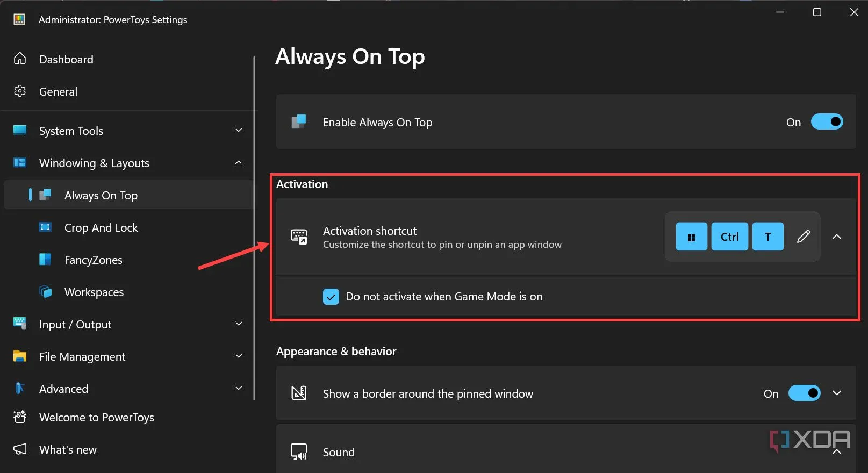Turn off Enable Always On Top toggle

[827, 121]
